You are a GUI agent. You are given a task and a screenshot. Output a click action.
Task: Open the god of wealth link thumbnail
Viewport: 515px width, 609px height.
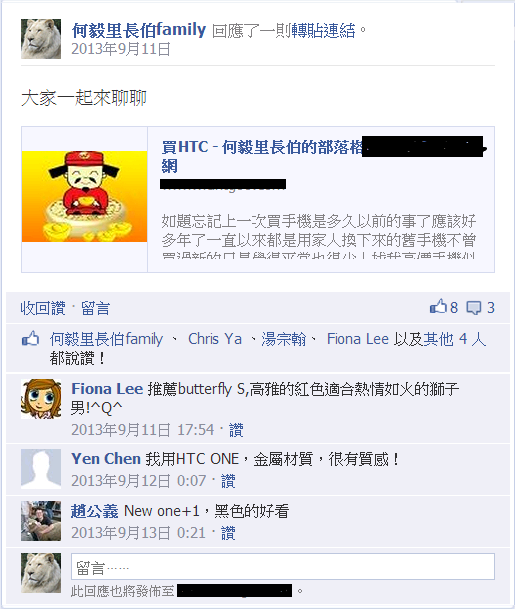[85, 197]
